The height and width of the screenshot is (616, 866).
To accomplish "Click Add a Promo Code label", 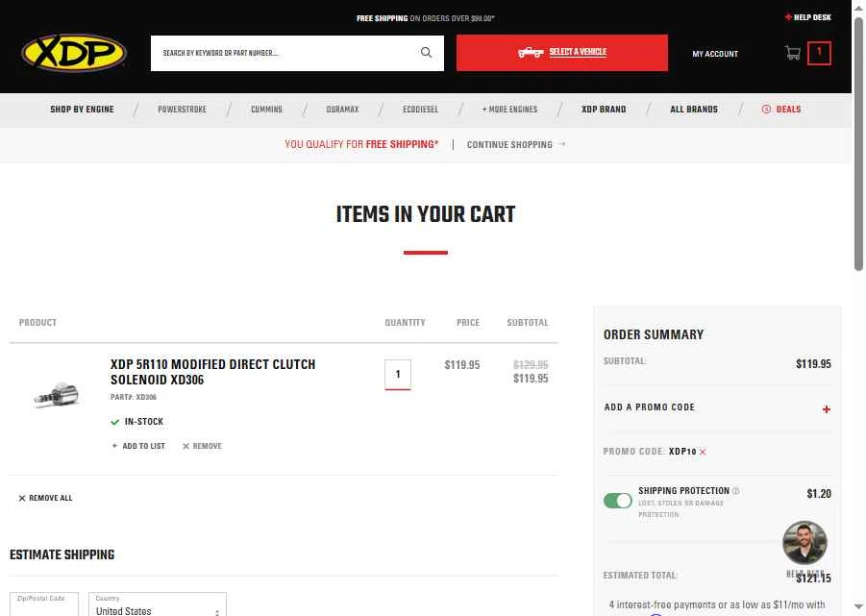I will (650, 407).
